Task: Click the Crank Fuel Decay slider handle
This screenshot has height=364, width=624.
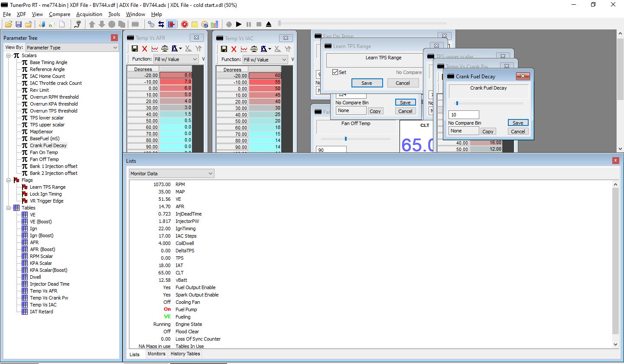Action: click(457, 103)
